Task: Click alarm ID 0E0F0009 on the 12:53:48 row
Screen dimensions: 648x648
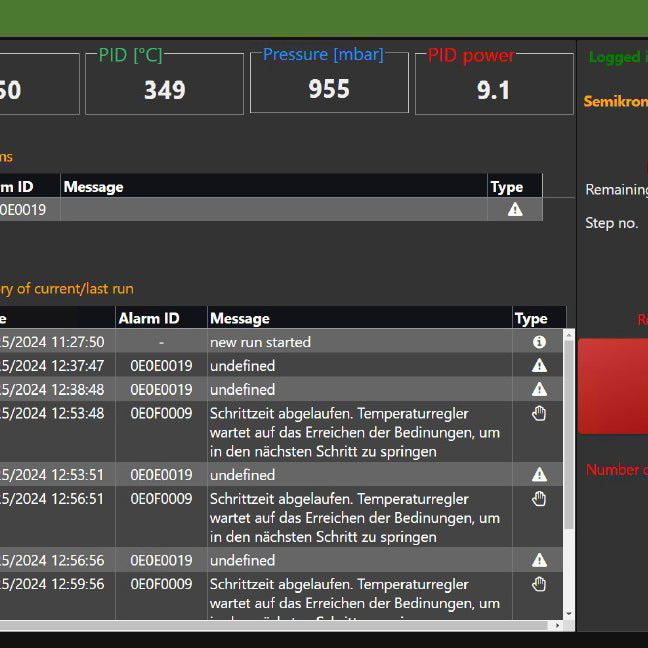Action: coord(161,413)
